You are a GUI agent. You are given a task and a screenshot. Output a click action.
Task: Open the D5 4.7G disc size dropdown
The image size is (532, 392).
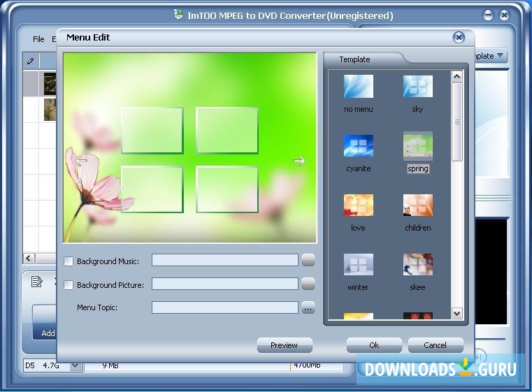point(75,365)
